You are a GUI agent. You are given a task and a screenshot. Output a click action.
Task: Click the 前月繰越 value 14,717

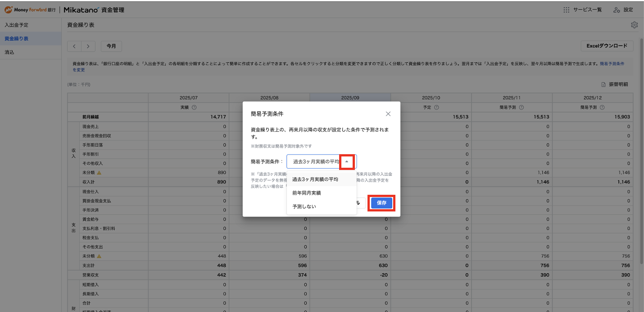point(188,117)
